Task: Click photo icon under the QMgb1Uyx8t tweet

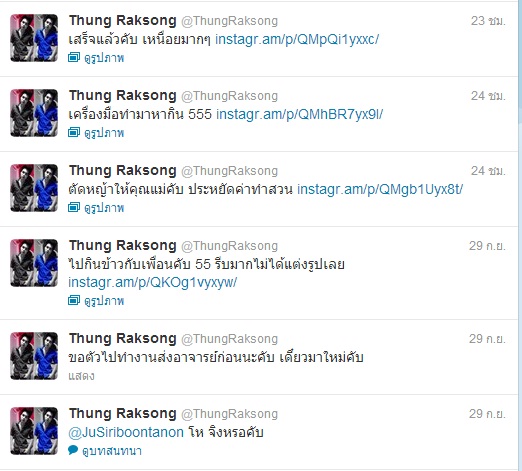Action: point(74,207)
